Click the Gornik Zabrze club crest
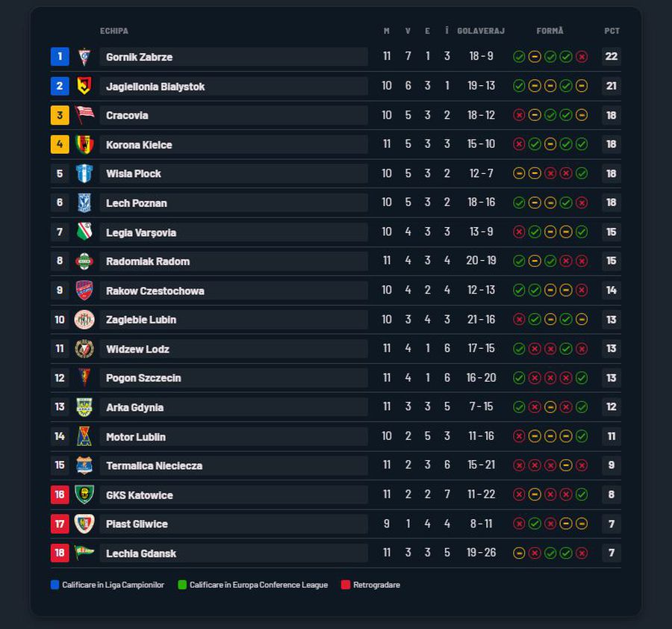Screen dimensions: 672x629 coord(84,57)
